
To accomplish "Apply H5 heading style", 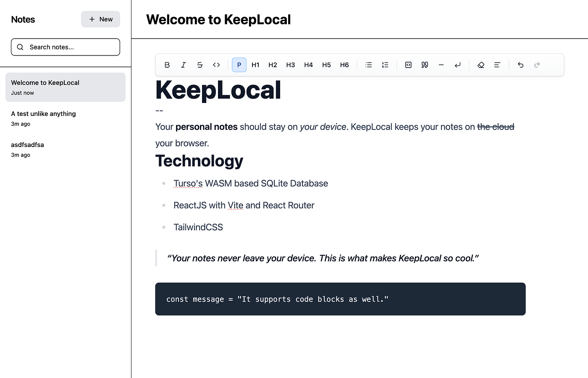I will 326,65.
